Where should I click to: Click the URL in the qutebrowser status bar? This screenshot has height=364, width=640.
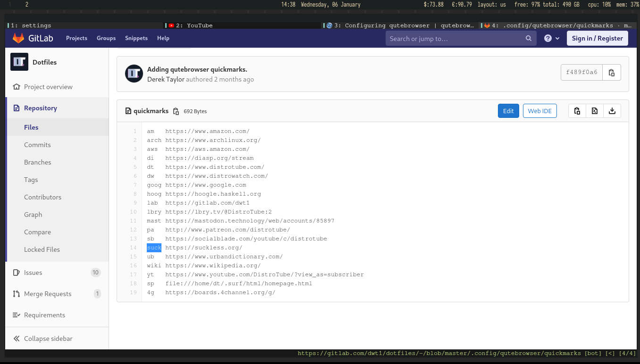pyautogui.click(x=439, y=353)
